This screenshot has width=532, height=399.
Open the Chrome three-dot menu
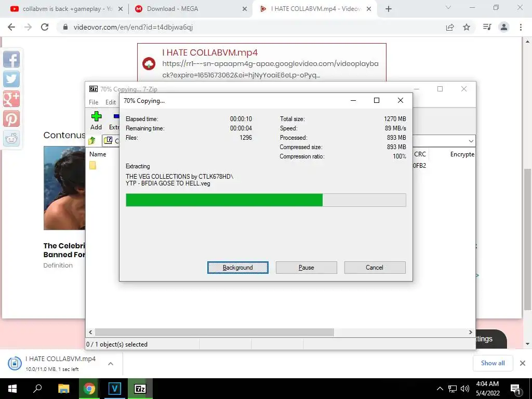coord(521,27)
